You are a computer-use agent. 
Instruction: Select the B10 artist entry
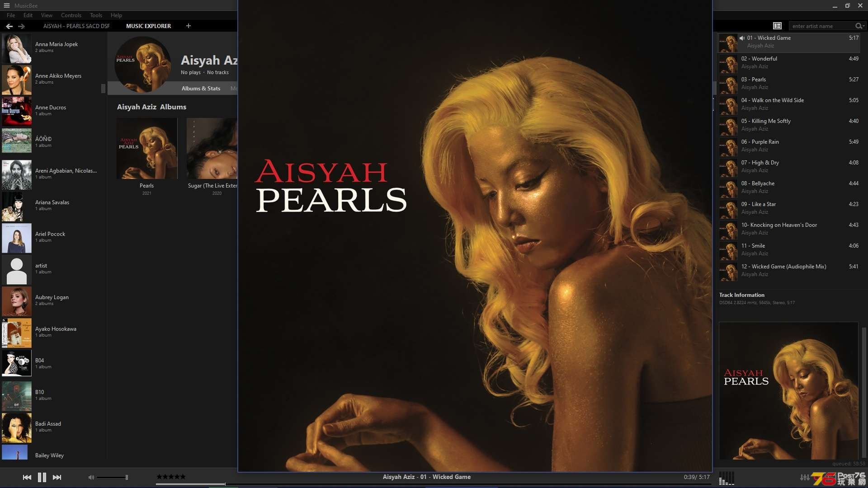click(53, 395)
